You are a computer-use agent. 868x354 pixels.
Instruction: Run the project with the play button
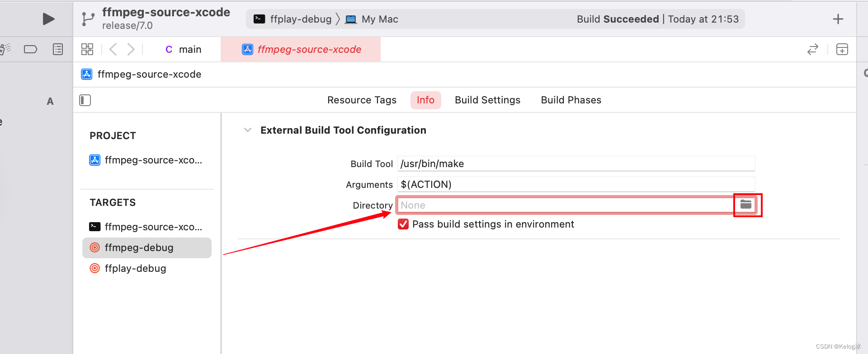pos(48,19)
